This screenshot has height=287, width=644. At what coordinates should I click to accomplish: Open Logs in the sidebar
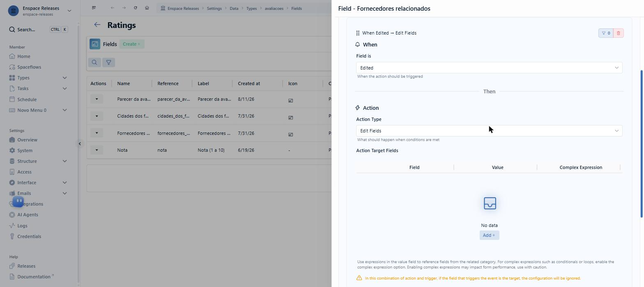pyautogui.click(x=22, y=226)
